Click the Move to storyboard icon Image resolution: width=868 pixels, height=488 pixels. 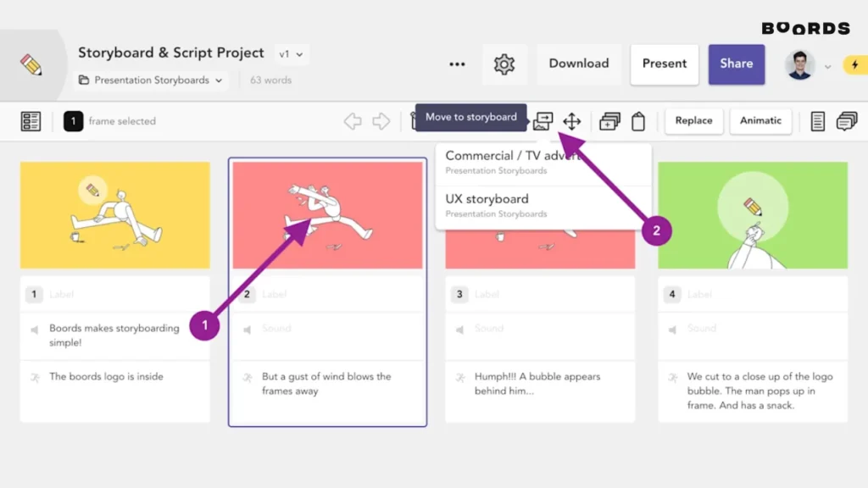pos(541,121)
